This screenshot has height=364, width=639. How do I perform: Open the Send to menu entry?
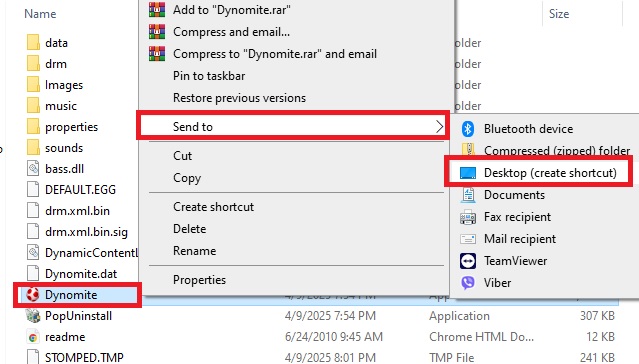pyautogui.click(x=293, y=126)
